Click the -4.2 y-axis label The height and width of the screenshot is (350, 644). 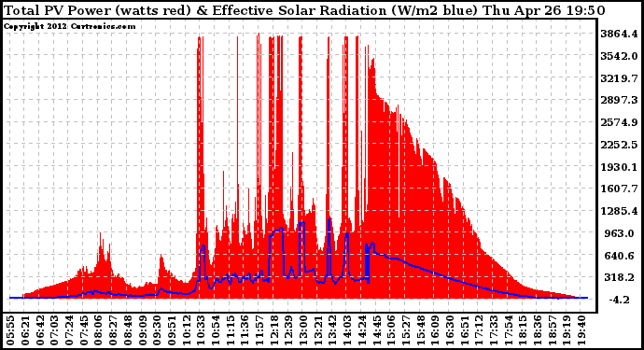(x=620, y=300)
